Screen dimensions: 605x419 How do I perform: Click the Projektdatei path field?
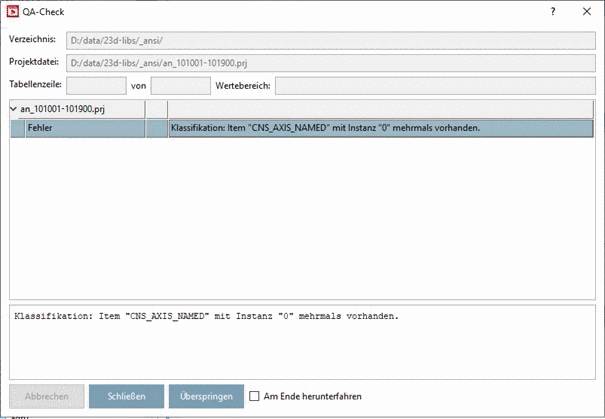coord(331,63)
